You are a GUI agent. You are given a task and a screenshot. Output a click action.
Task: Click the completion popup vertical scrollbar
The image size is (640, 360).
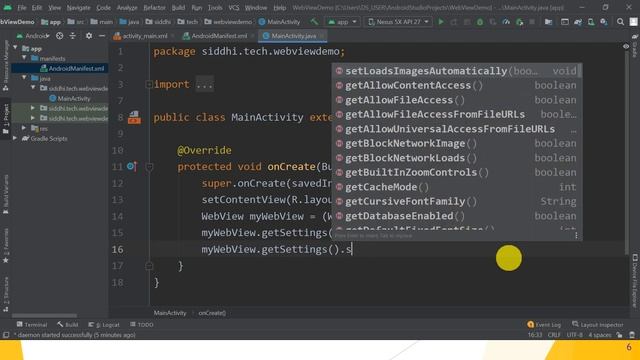580,71
